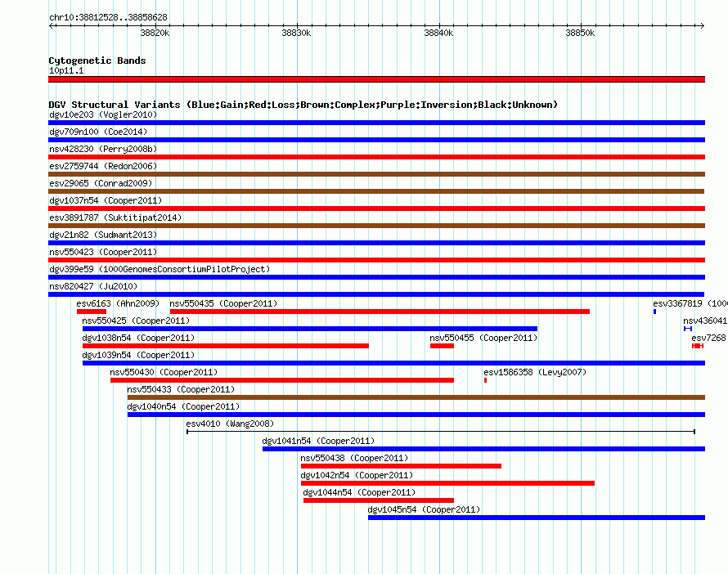Click the left arrow of the ruler
Image resolution: width=728 pixels, height=574 pixels.
coord(51,25)
